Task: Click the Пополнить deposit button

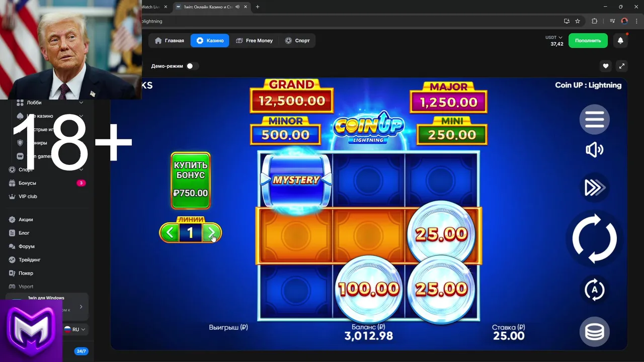Action: [588, 41]
